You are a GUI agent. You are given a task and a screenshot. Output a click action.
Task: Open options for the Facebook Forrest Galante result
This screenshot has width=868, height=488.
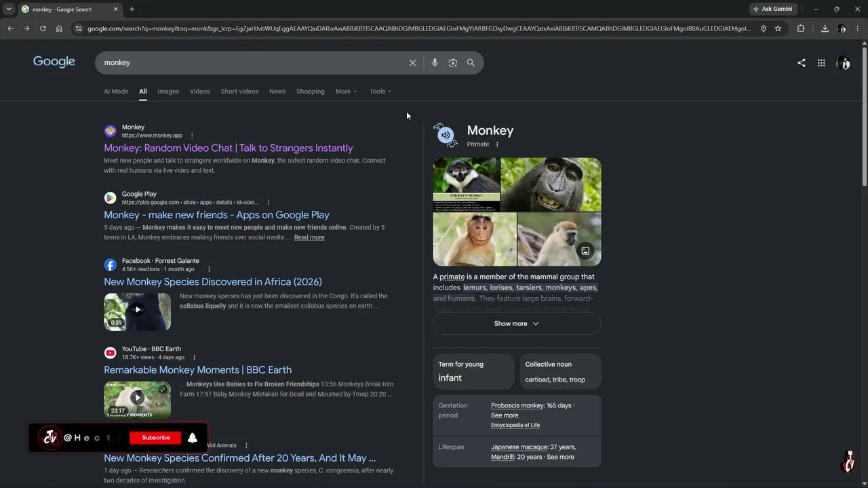[x=209, y=269]
